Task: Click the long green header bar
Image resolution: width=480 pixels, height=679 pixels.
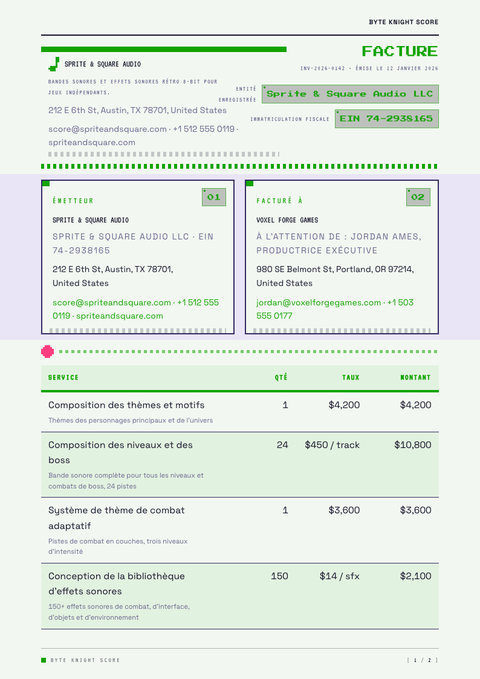Action: coord(164,49)
